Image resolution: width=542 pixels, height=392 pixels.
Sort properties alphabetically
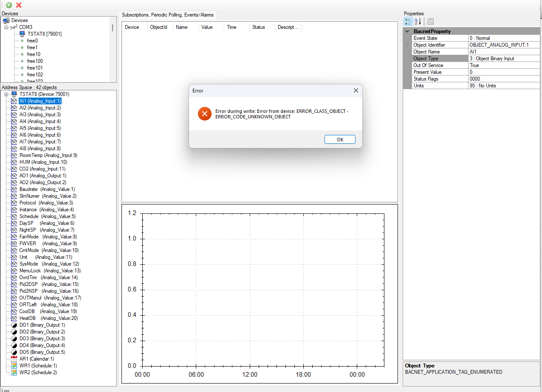418,21
